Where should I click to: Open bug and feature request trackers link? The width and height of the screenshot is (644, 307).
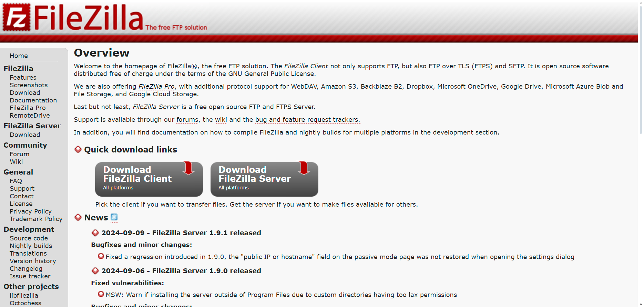point(307,120)
